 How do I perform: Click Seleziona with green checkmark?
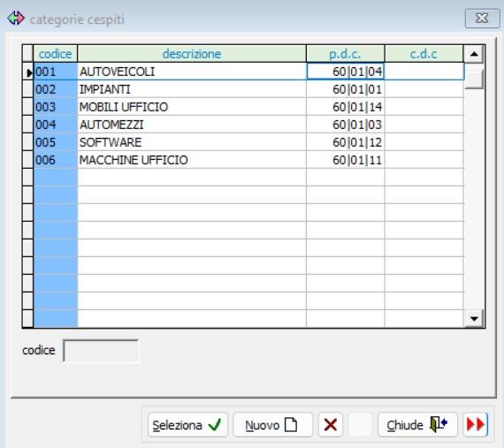point(187,425)
